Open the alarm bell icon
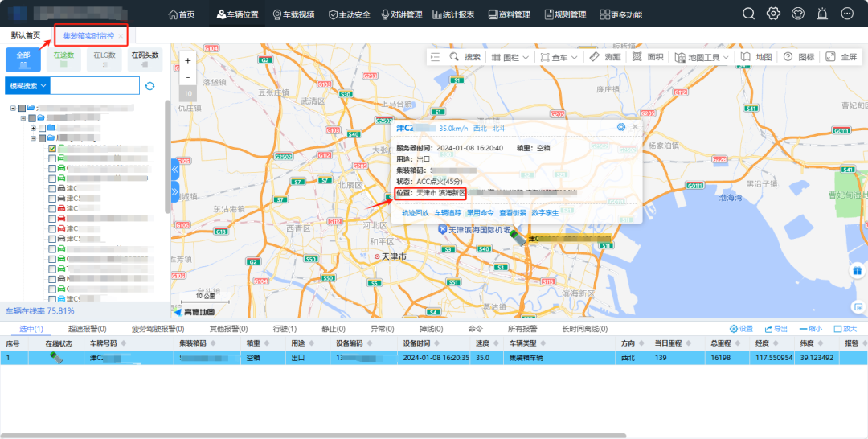The image size is (868, 439). tap(822, 14)
